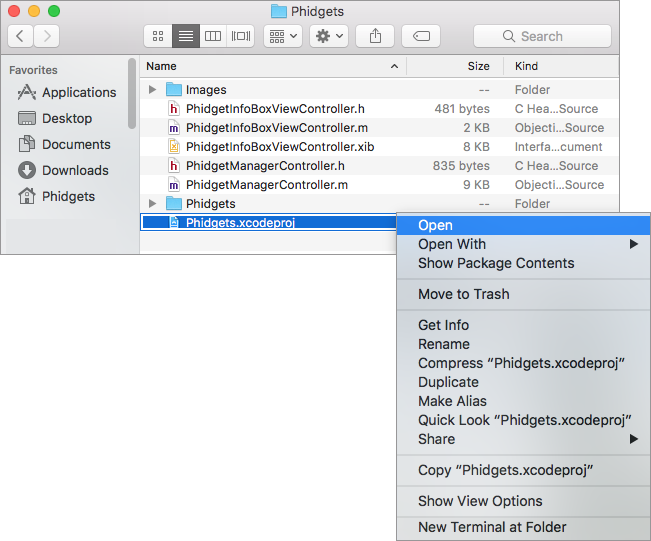The image size is (651, 541).
Task: Click the Search field
Action: tap(542, 36)
